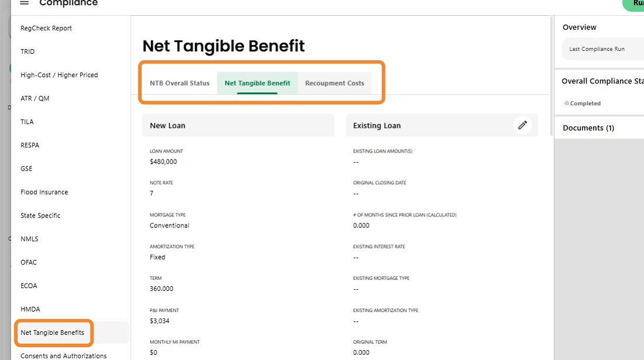Screen dimensions: 644x360
Task: Expand the Documents (1) panel
Action: tap(588, 128)
